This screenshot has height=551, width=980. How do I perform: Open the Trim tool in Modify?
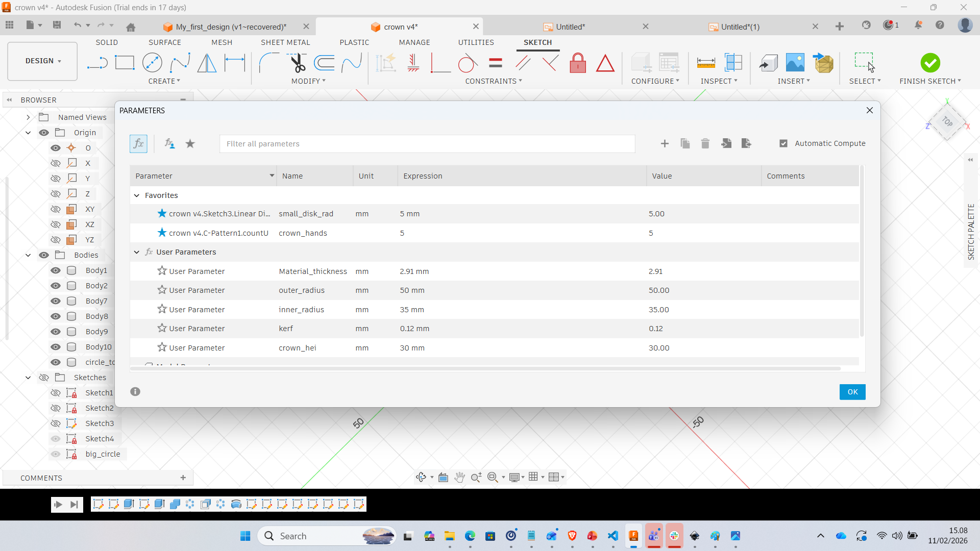pos(298,62)
